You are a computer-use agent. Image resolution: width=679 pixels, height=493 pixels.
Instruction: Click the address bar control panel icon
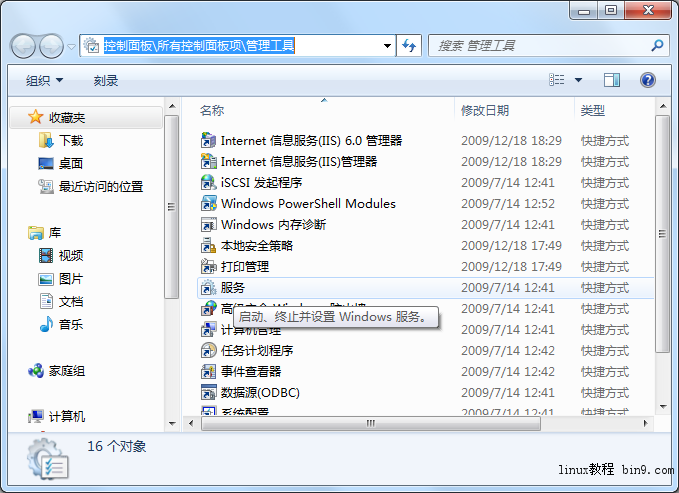91,45
